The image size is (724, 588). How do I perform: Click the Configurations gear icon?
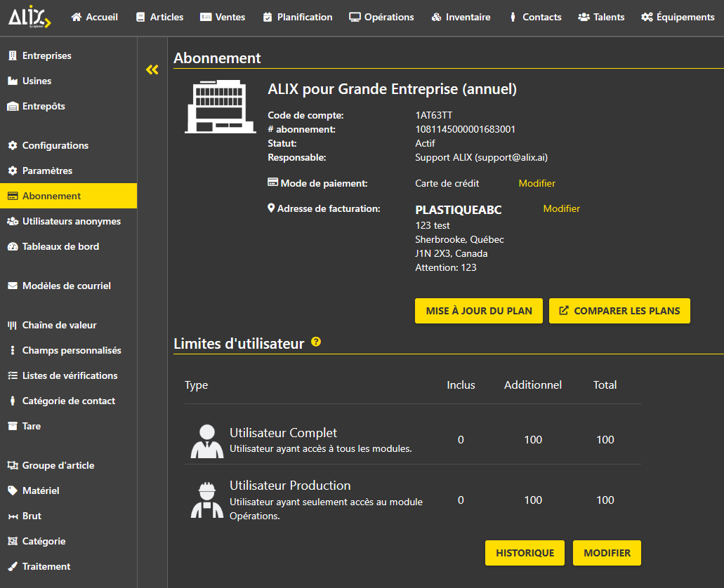pos(13,145)
